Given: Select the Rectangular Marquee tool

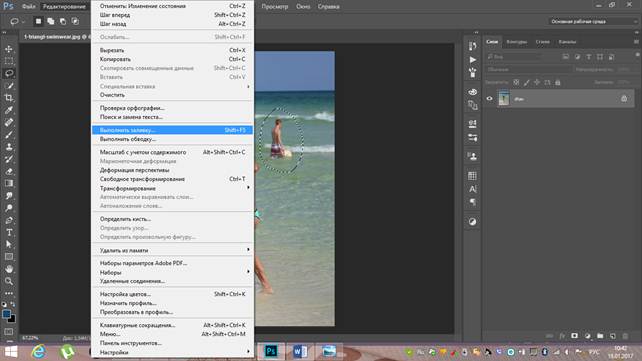Looking at the screenshot, I should [9, 61].
